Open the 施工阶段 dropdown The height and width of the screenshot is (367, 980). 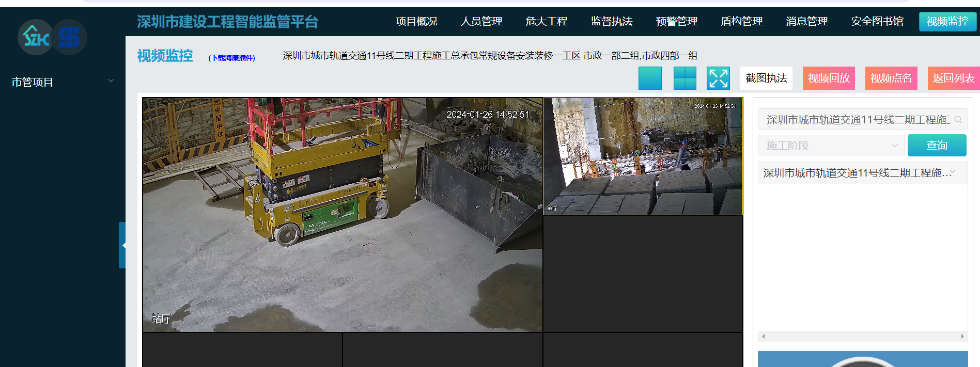pos(831,146)
